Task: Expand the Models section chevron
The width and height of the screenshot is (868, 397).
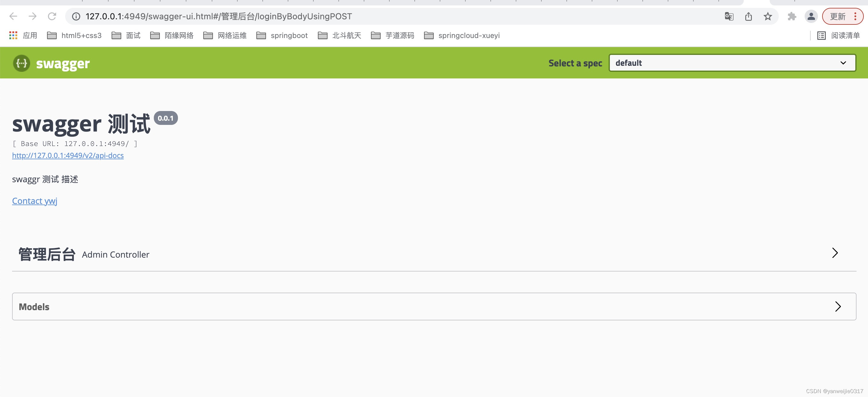Action: 838,307
